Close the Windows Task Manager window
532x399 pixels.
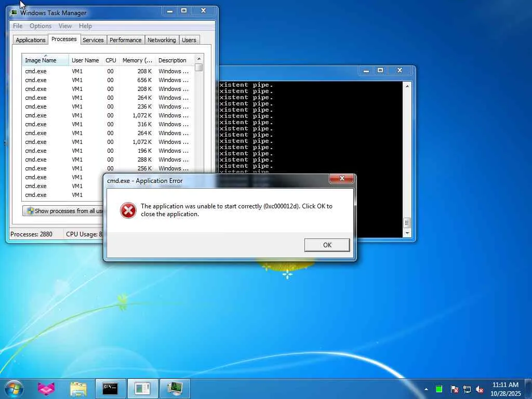[x=203, y=11]
